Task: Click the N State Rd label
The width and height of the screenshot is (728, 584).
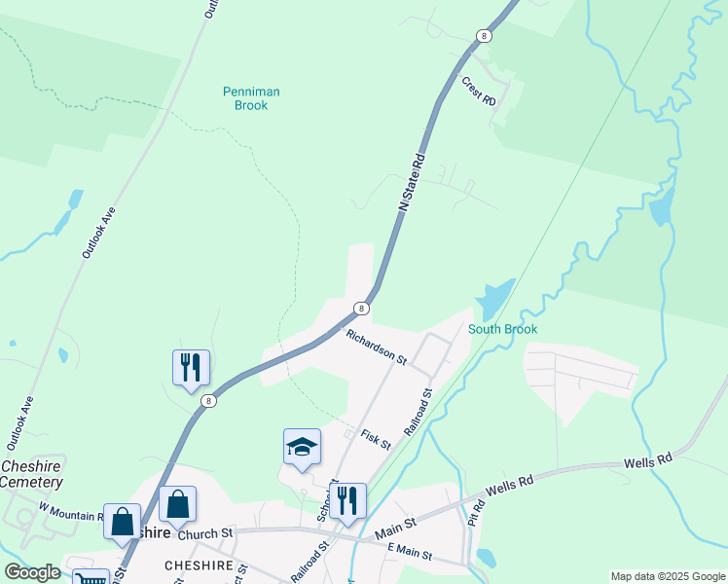Action: click(x=413, y=183)
